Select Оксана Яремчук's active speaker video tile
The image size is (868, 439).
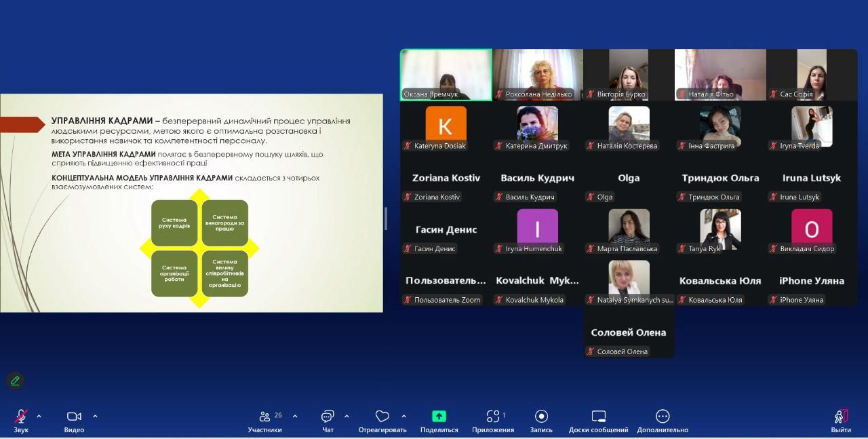point(446,74)
